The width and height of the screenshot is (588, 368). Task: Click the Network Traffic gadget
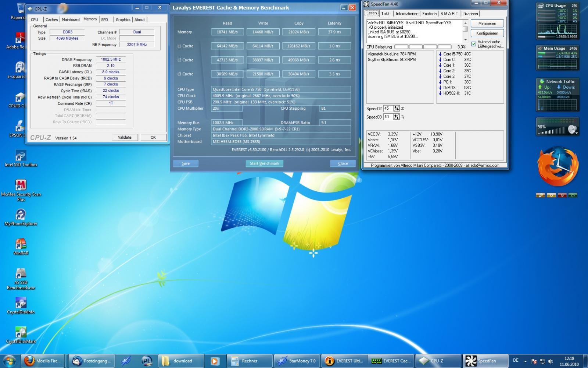(x=557, y=95)
